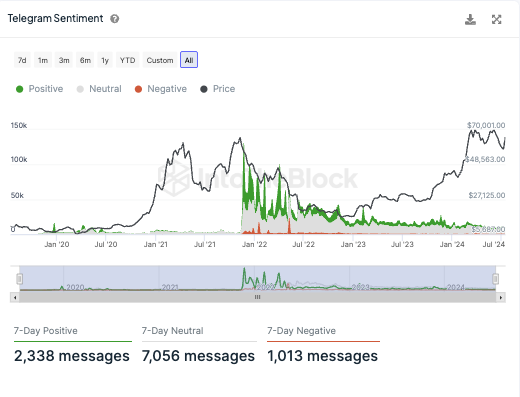Screen dimensions: 520x397
Task: Click the 7,056 messages value
Action: coord(198,356)
